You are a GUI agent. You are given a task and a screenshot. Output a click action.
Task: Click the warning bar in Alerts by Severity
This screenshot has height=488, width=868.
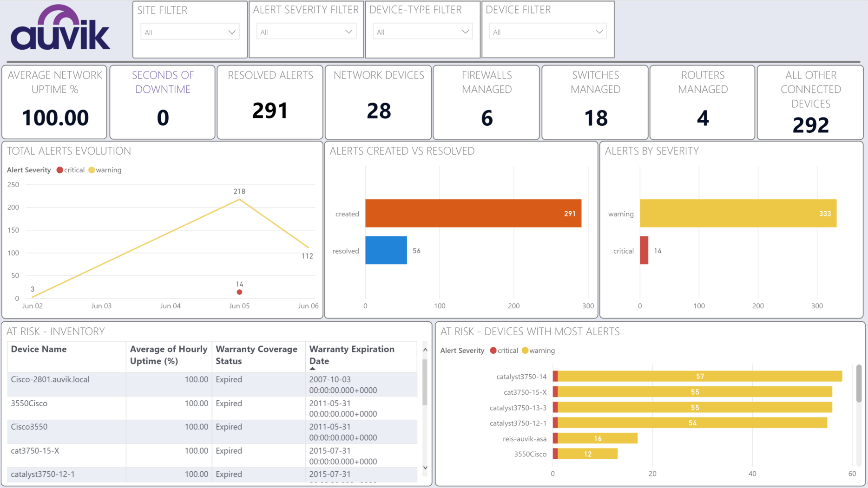click(738, 213)
